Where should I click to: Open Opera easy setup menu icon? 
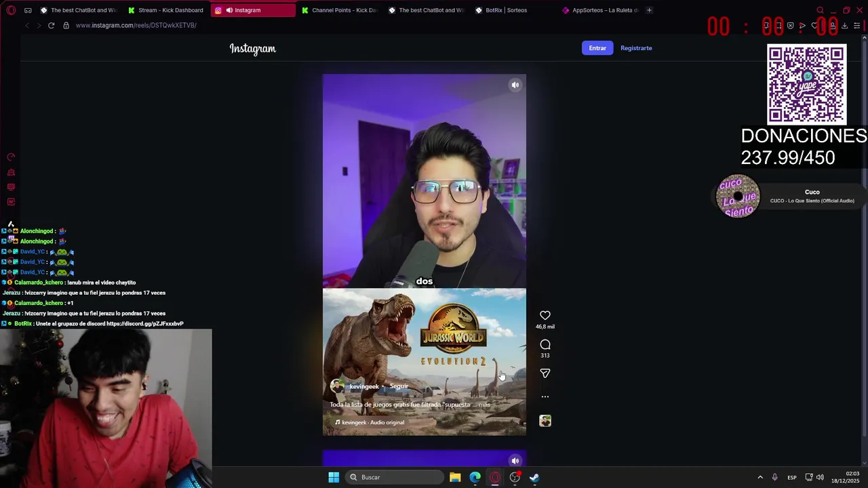[857, 26]
